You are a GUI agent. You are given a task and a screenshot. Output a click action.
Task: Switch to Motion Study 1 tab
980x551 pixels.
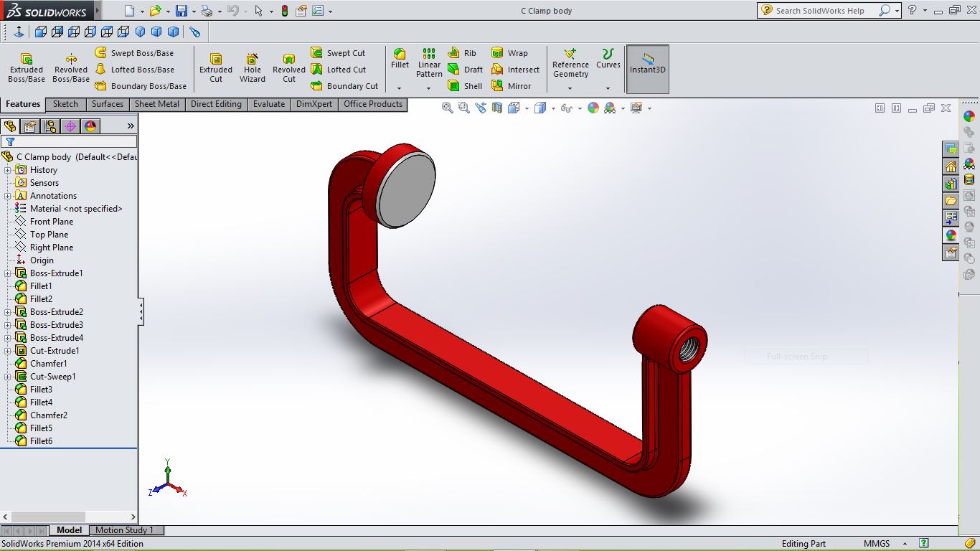coord(125,530)
